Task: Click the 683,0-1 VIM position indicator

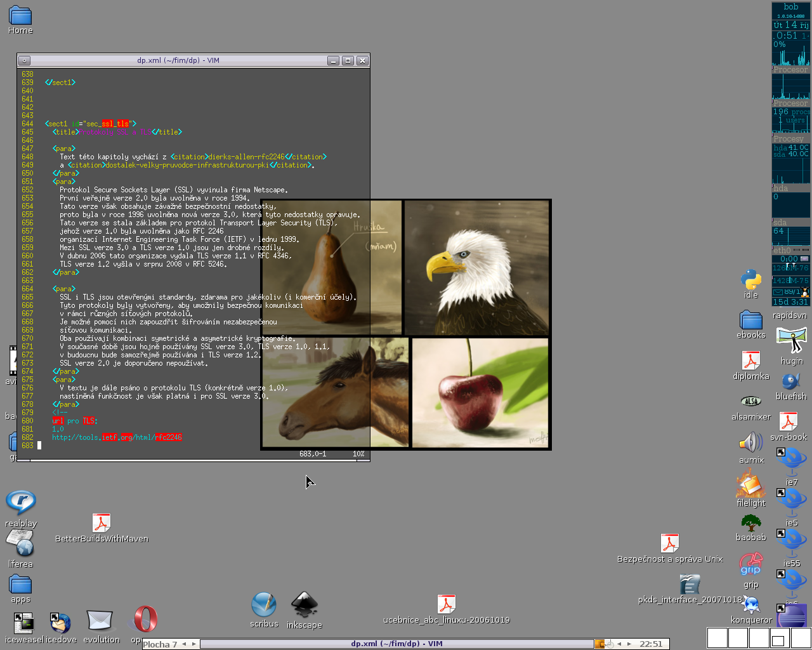Action: [x=313, y=454]
